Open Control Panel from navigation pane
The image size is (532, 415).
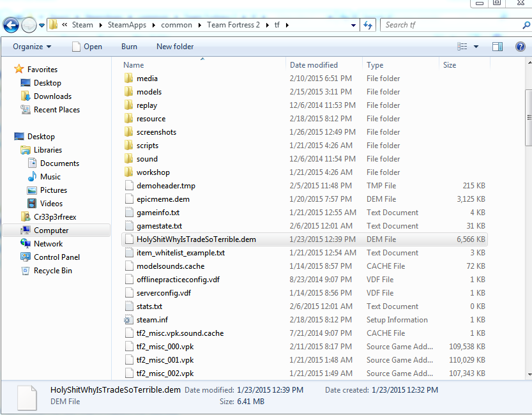click(50, 257)
